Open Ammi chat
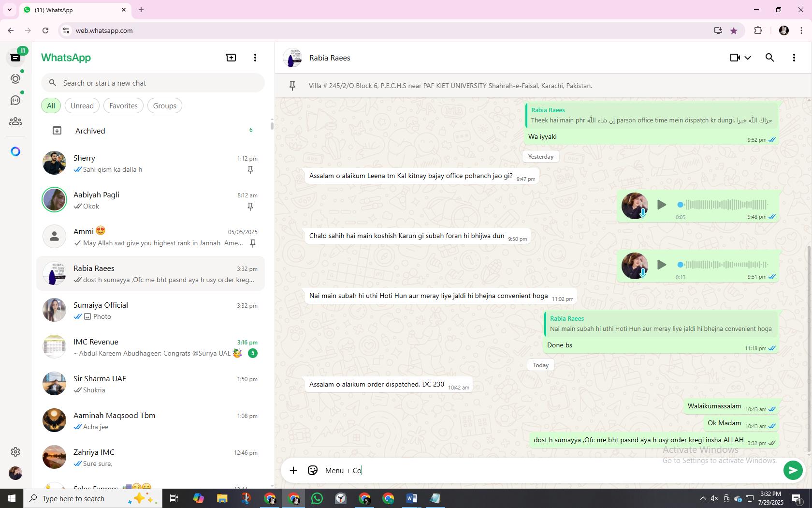The image size is (812, 508). pyautogui.click(x=151, y=237)
